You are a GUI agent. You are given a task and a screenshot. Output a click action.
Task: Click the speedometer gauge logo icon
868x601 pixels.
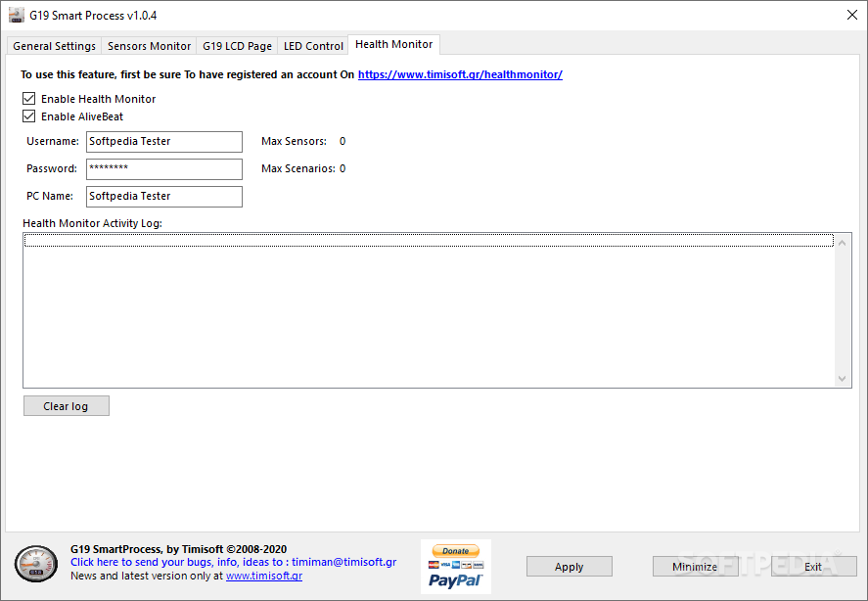pyautogui.click(x=36, y=564)
